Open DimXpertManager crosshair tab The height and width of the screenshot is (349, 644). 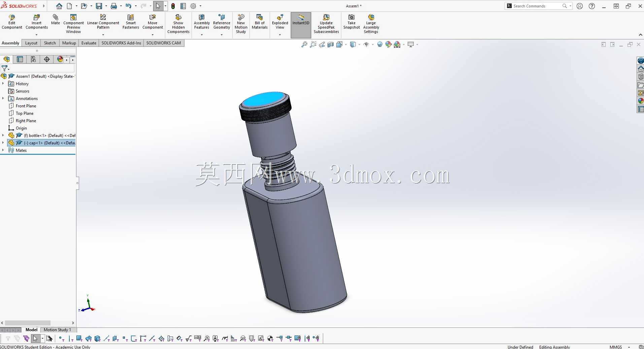[x=47, y=59]
